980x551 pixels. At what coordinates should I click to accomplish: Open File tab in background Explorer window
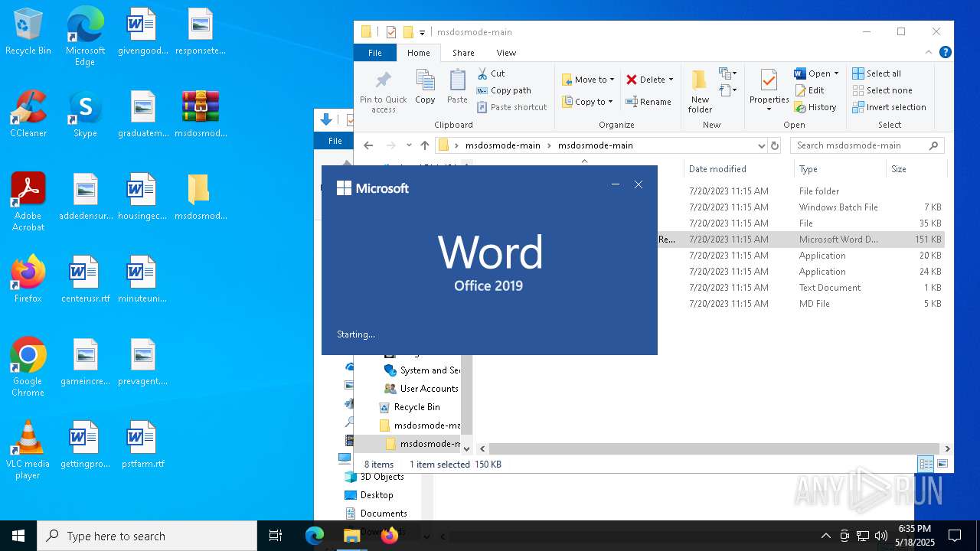tap(335, 141)
